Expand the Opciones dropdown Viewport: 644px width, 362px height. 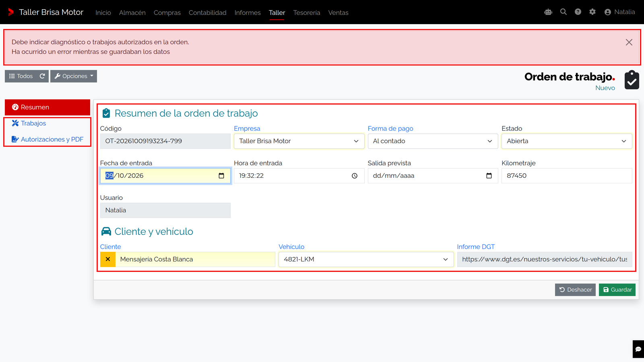tap(74, 76)
